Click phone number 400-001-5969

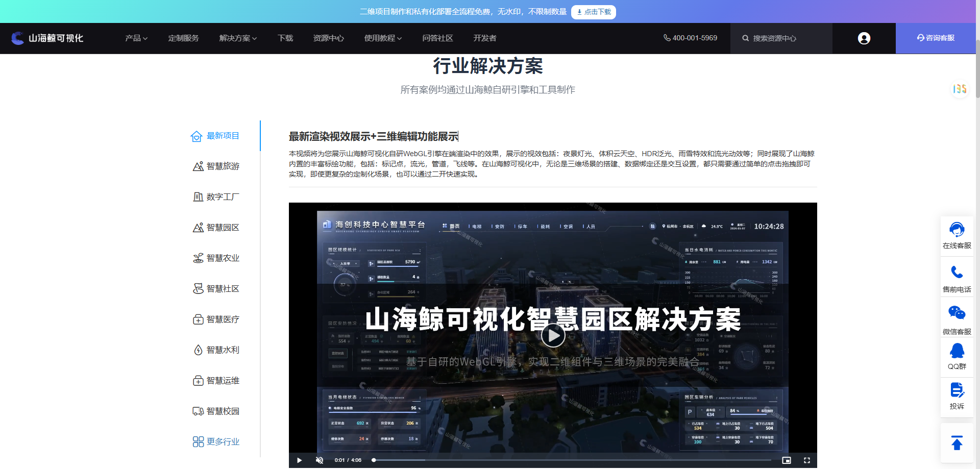[695, 38]
